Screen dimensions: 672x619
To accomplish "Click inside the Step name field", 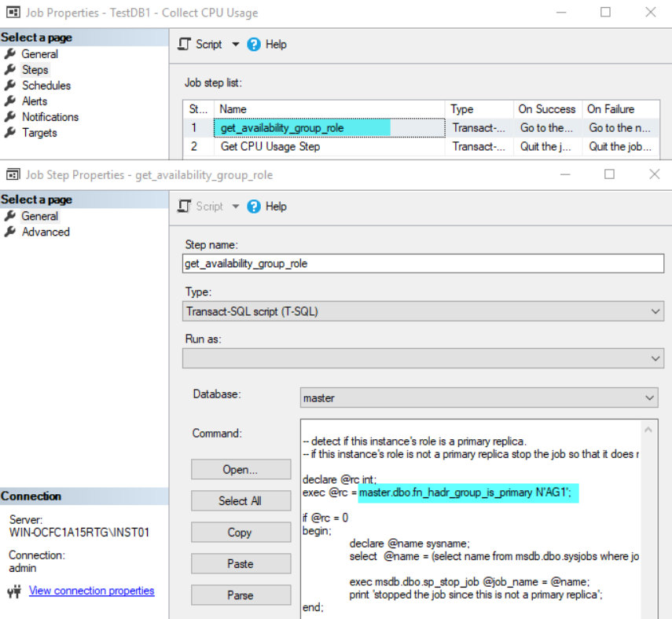I will (x=423, y=264).
